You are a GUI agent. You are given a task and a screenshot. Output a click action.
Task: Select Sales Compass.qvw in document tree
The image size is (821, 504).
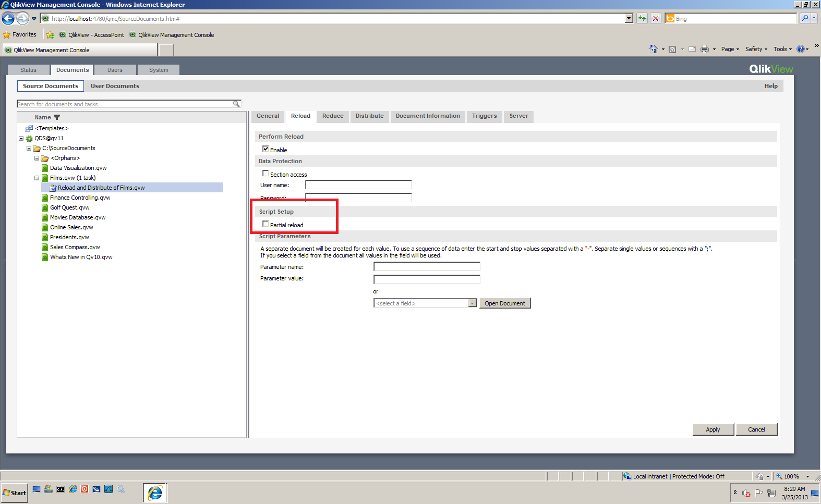(x=75, y=247)
